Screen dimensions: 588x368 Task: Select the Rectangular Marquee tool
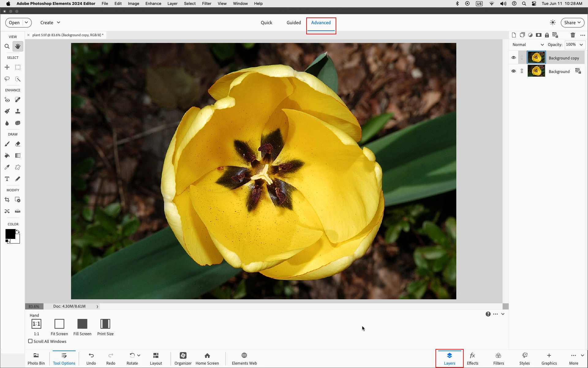click(x=18, y=67)
